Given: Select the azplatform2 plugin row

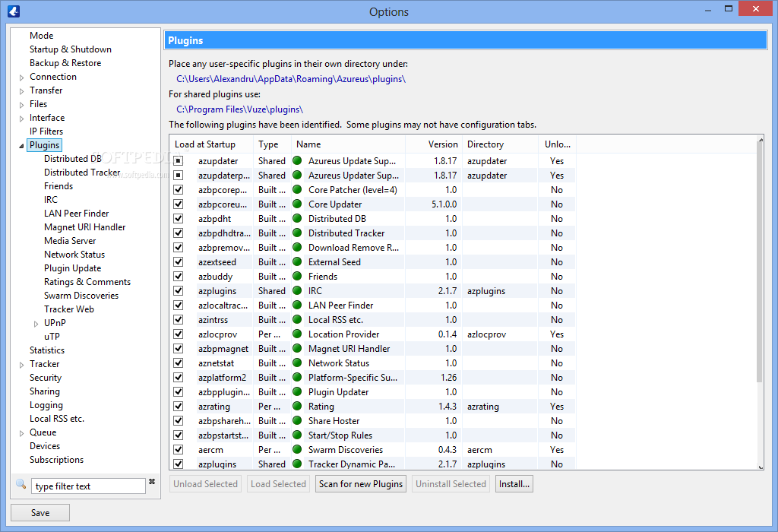Looking at the screenshot, I should pos(372,378).
